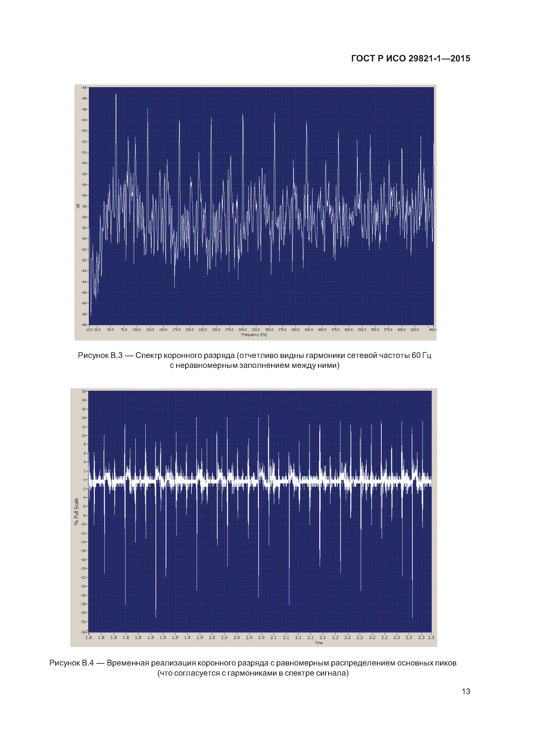Click the 'Time' axis label on the lower chart
Screen dimensions: 534x756
[x=318, y=643]
